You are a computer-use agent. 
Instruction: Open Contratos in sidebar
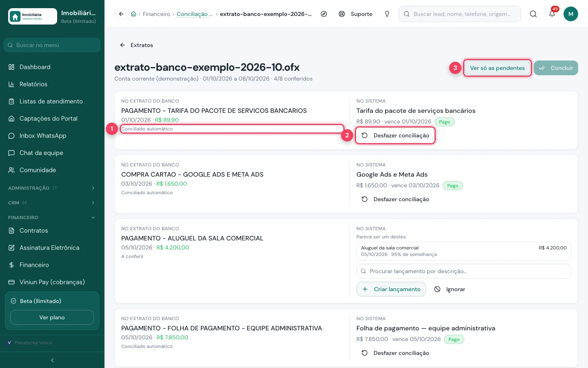pyautogui.click(x=52, y=231)
